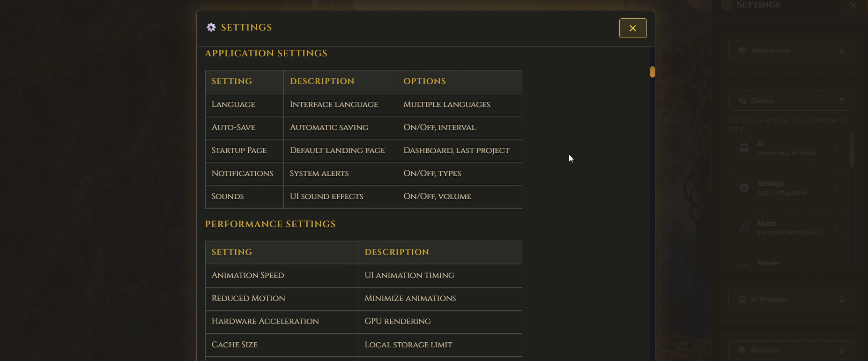Open the AI guide chevron
Screen dimensions: 868x361
(835, 148)
